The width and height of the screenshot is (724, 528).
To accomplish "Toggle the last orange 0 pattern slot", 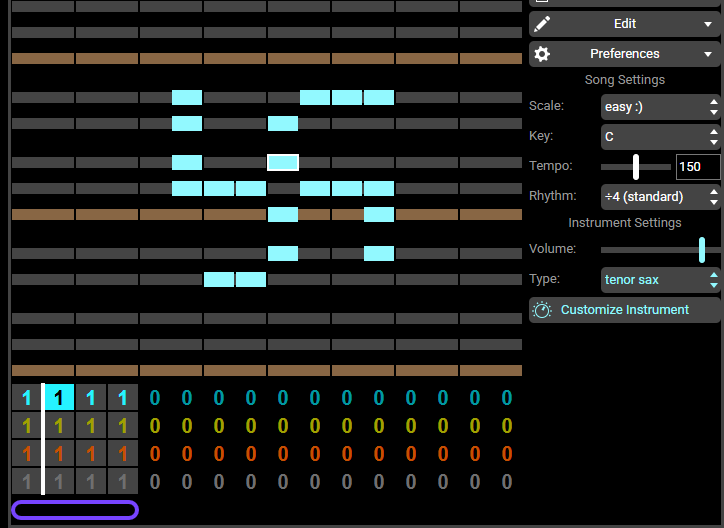I will [507, 454].
